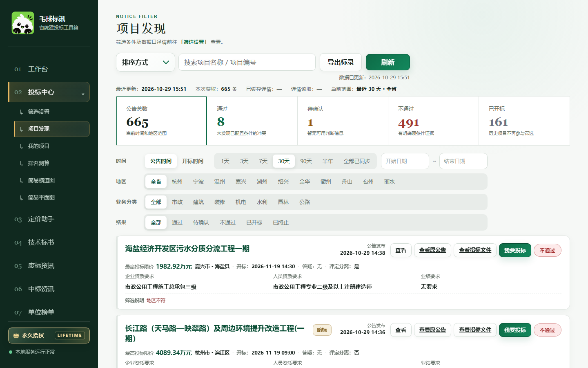Open the 排序方式 dropdown

pyautogui.click(x=145, y=62)
